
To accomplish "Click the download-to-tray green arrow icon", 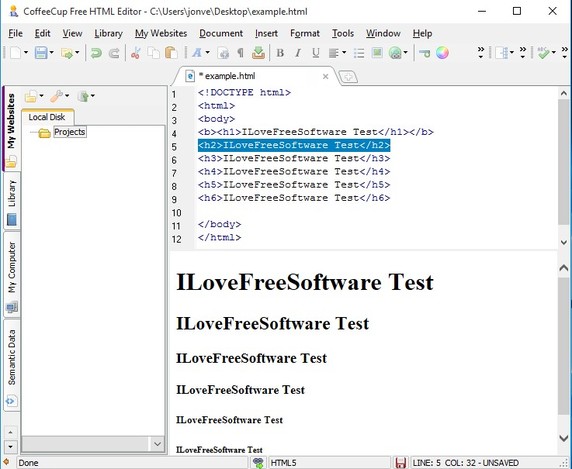I will pyautogui.click(x=258, y=53).
